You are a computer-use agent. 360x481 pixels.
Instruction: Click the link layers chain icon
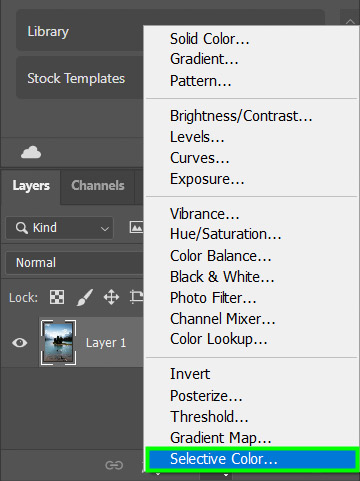coord(114,465)
